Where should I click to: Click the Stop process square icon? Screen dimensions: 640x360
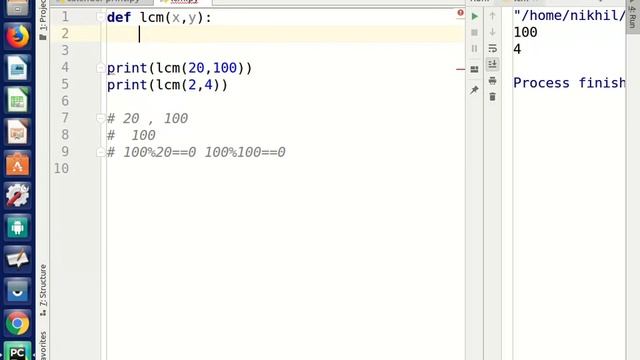click(474, 32)
